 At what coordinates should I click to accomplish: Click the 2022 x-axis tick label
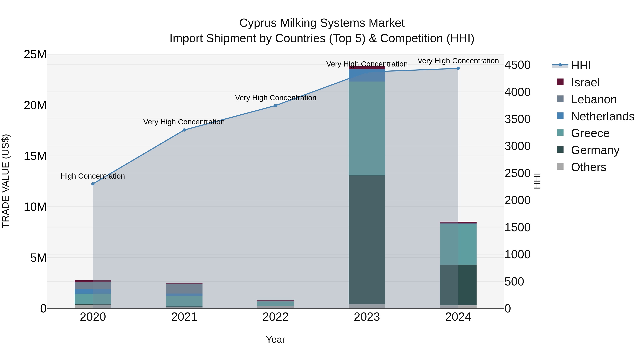click(x=275, y=317)
